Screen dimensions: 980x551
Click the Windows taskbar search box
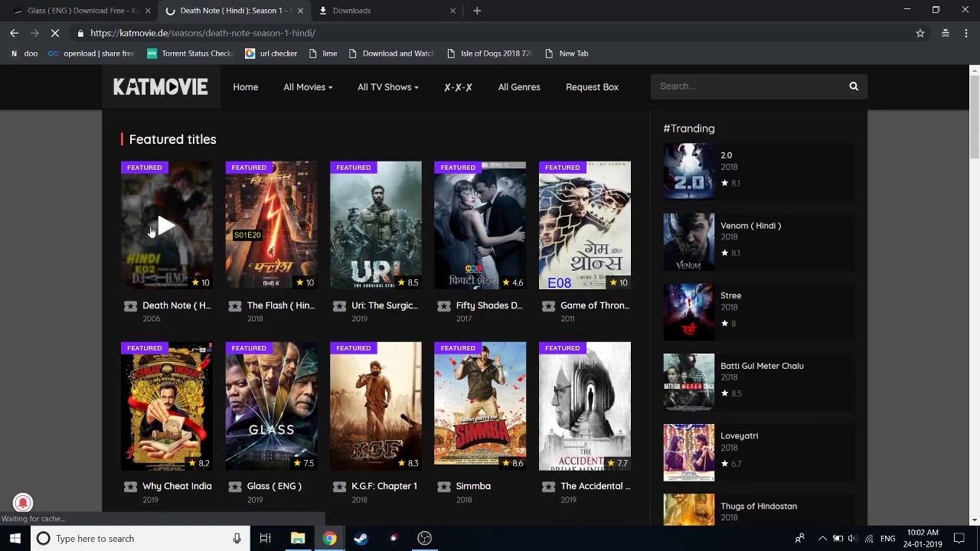click(x=139, y=539)
